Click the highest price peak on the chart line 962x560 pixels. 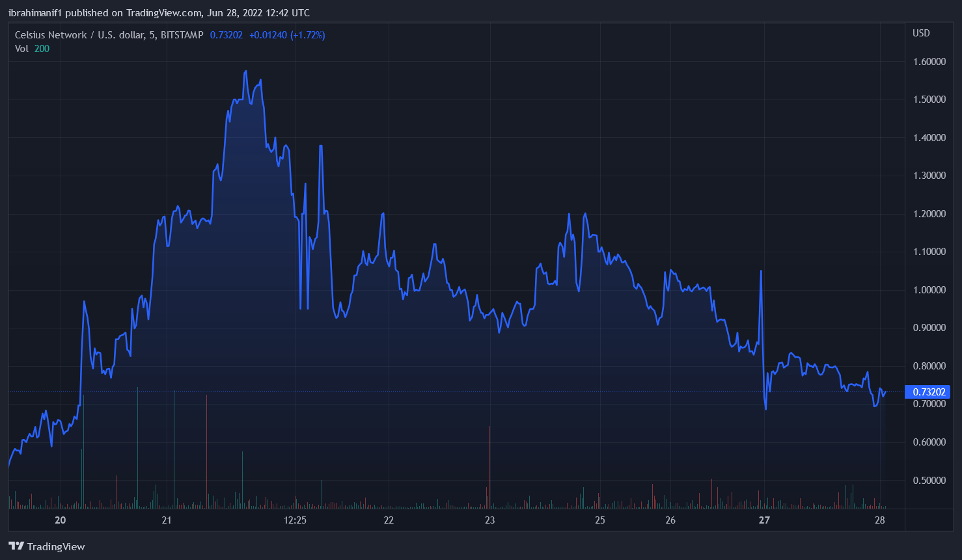pos(245,72)
